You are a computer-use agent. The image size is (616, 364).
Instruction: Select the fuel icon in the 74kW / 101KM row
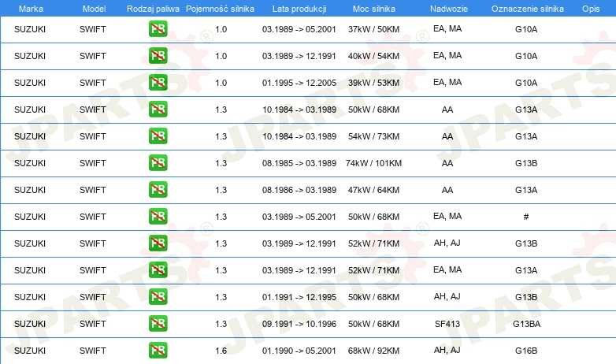coord(158,163)
